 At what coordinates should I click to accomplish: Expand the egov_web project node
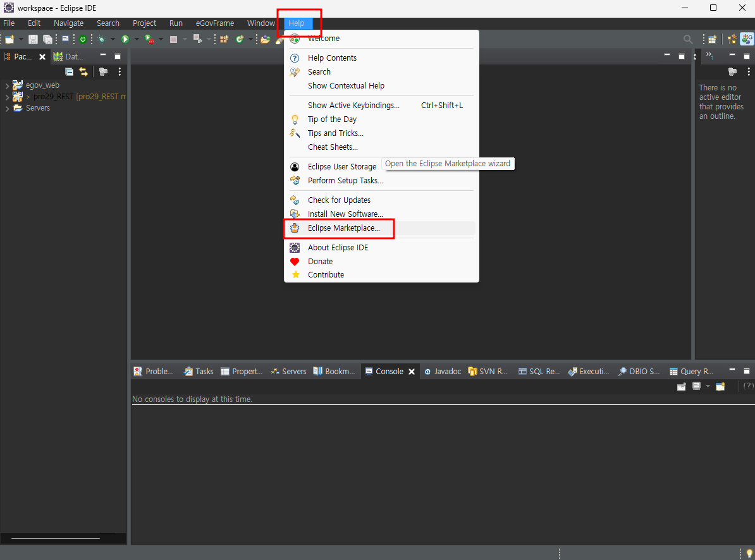click(x=7, y=85)
